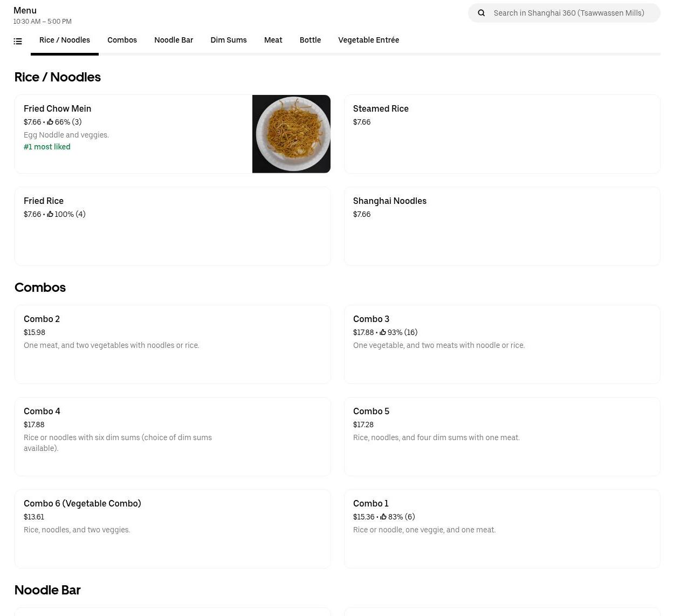The height and width of the screenshot is (616, 674).
Task: Click thumbs-up rating icon on Combo 3
Action: (x=383, y=333)
